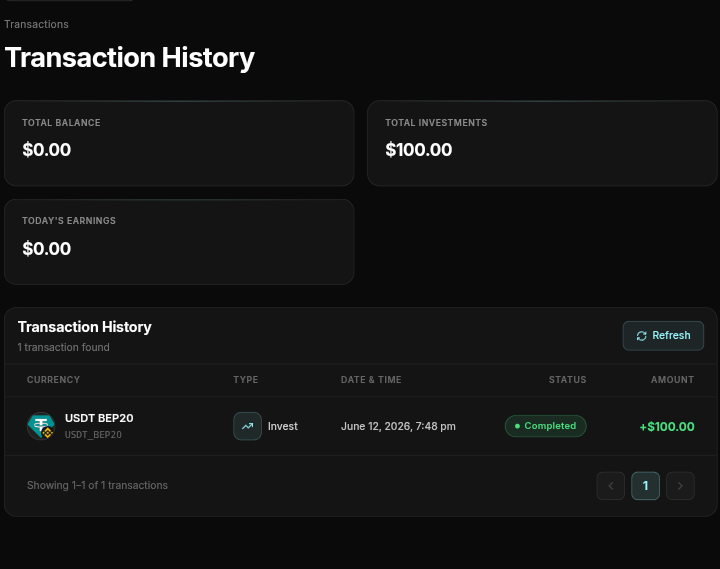Click the Transactions breadcrumb link
720x569 pixels.
[x=36, y=24]
